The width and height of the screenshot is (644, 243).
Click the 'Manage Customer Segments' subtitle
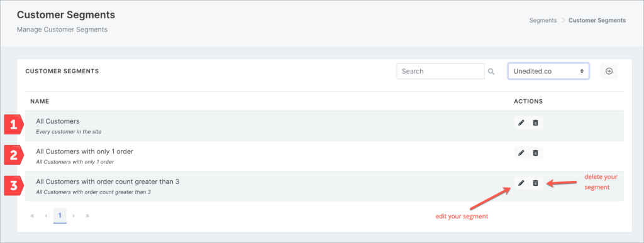[62, 30]
